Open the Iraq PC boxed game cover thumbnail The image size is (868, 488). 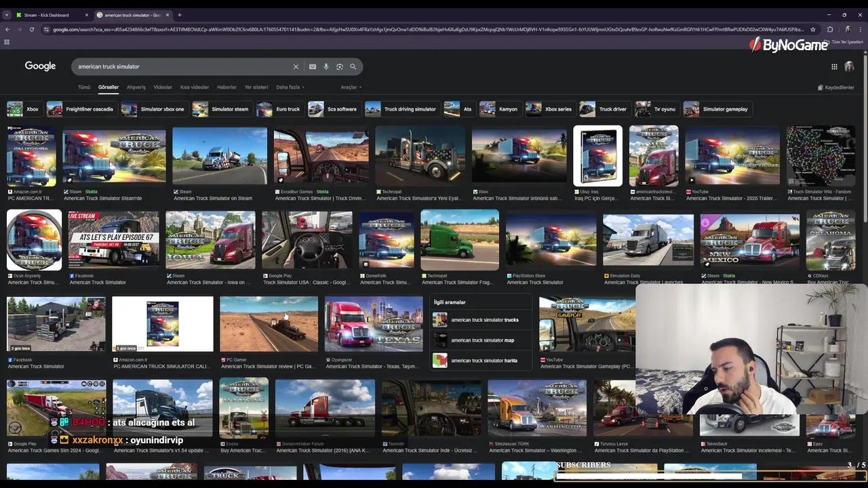click(597, 156)
